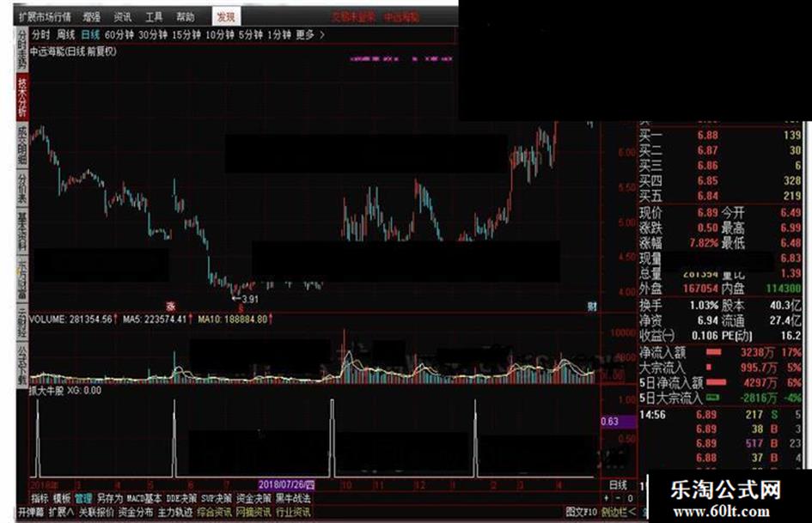Select the 黑牛战法 template
812x523 pixels.
293,498
